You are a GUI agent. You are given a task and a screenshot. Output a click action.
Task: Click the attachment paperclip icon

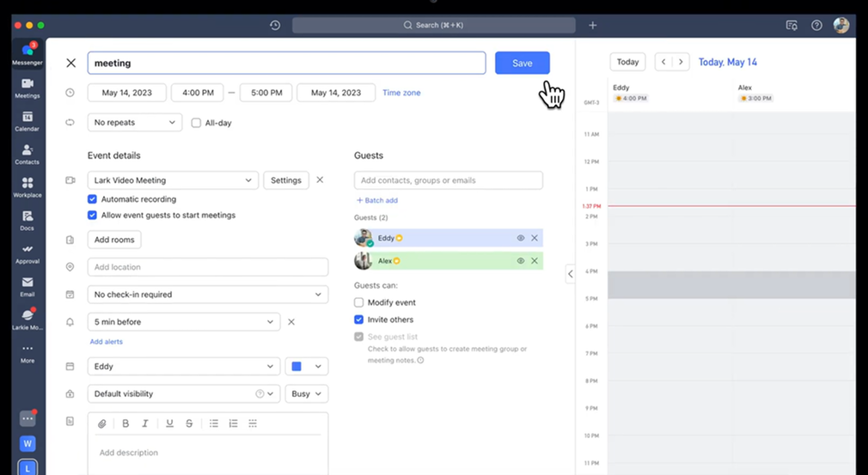[x=101, y=423]
